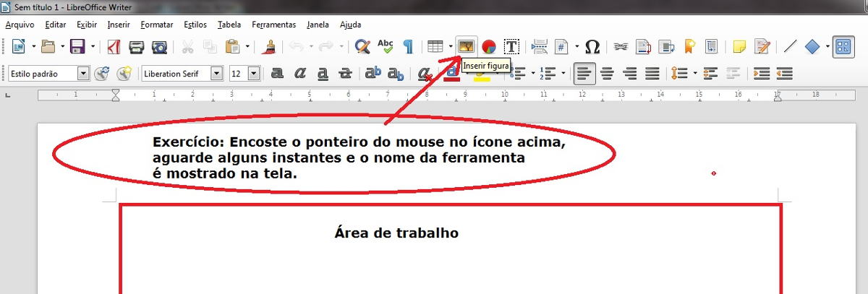This screenshot has width=868, height=294.
Task: Open the font size 12 dropdown
Action: [x=253, y=74]
